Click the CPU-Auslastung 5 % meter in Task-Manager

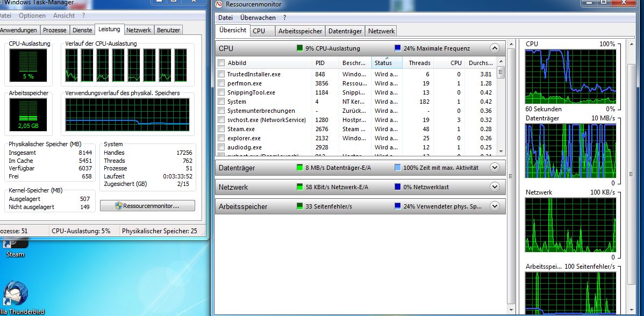28,65
